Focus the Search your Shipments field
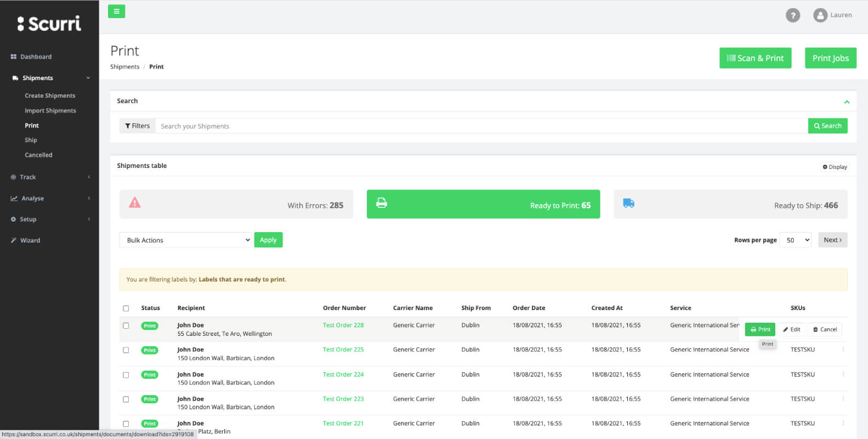The height and width of the screenshot is (439, 868). coord(481,126)
